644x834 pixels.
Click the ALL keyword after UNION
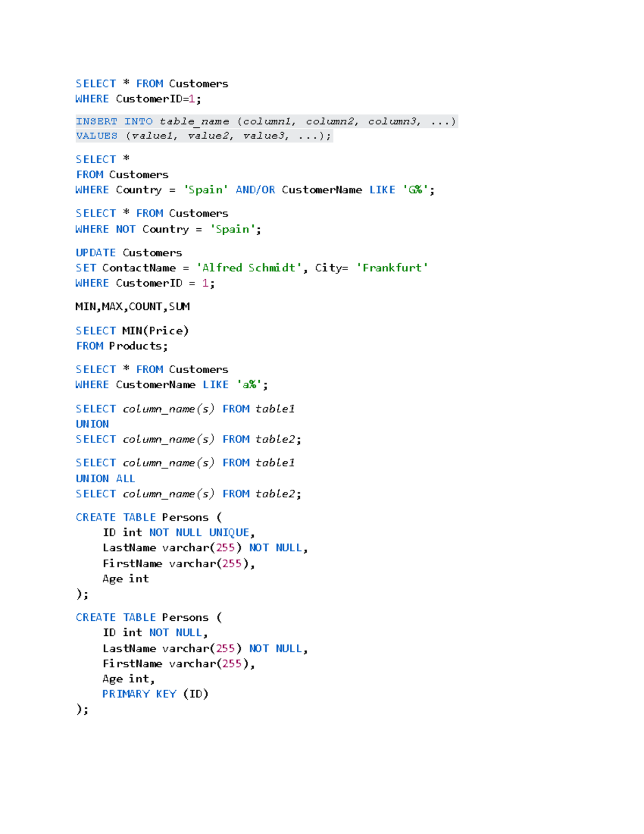126,478
